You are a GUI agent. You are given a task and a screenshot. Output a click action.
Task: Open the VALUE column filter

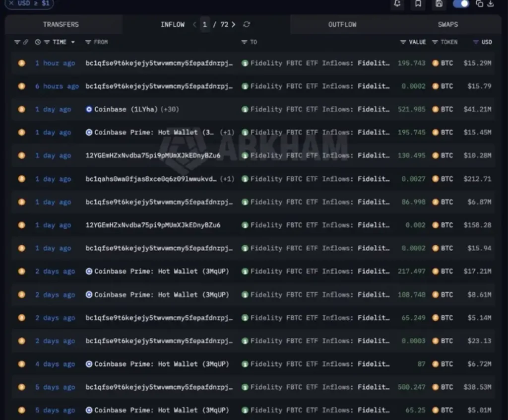(403, 42)
